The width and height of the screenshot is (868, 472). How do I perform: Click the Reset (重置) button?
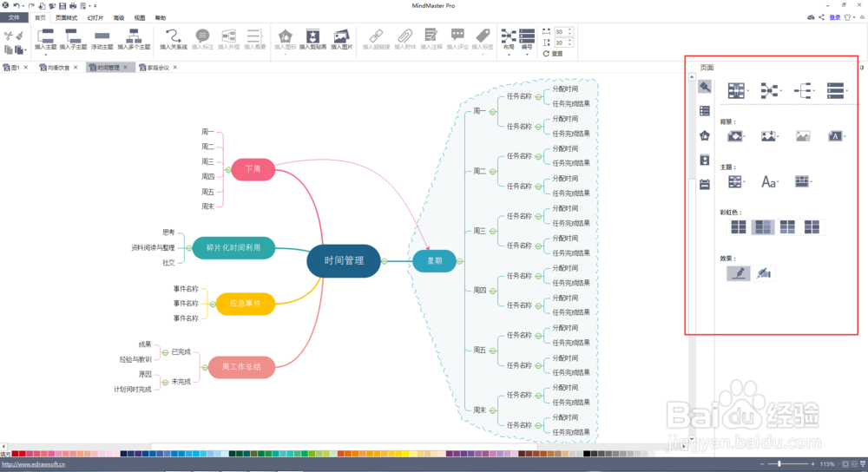click(553, 54)
